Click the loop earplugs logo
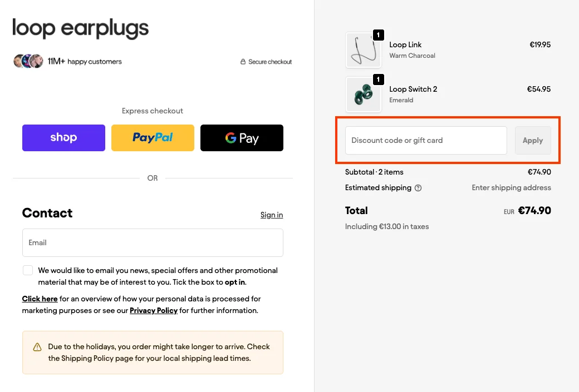 click(80, 28)
